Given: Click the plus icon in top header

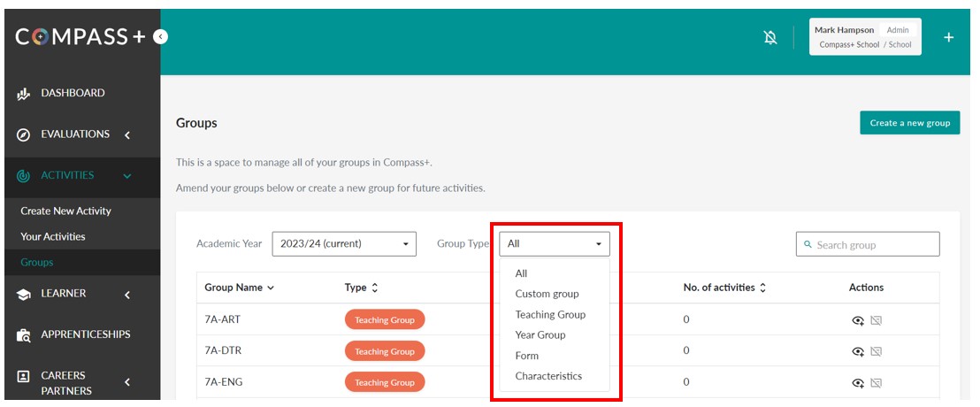Looking at the screenshot, I should [x=948, y=37].
